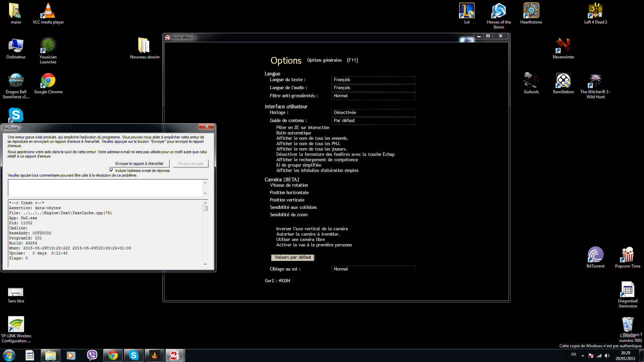Open Windows Explorer from the taskbar
The width and height of the screenshot is (644, 362).
coord(50,355)
